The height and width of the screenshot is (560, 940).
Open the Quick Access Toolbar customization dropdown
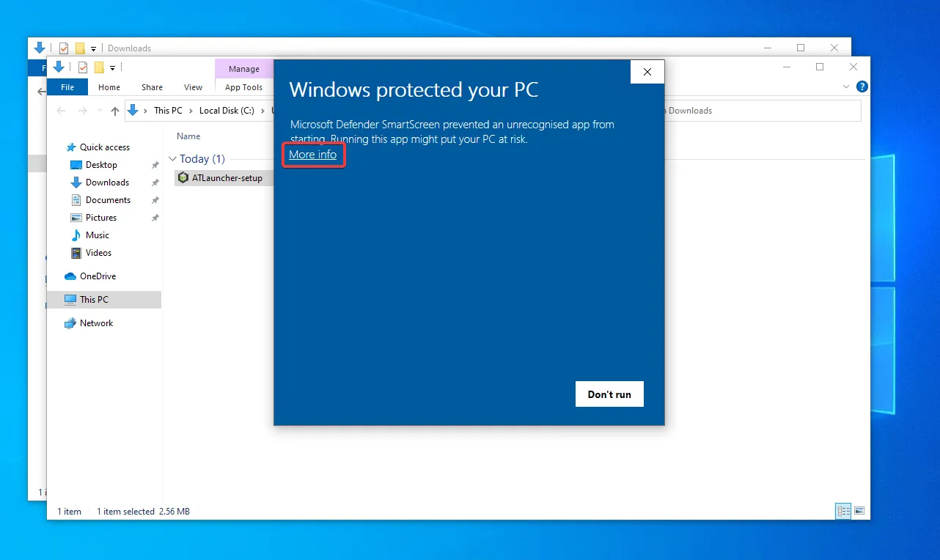pyautogui.click(x=112, y=67)
